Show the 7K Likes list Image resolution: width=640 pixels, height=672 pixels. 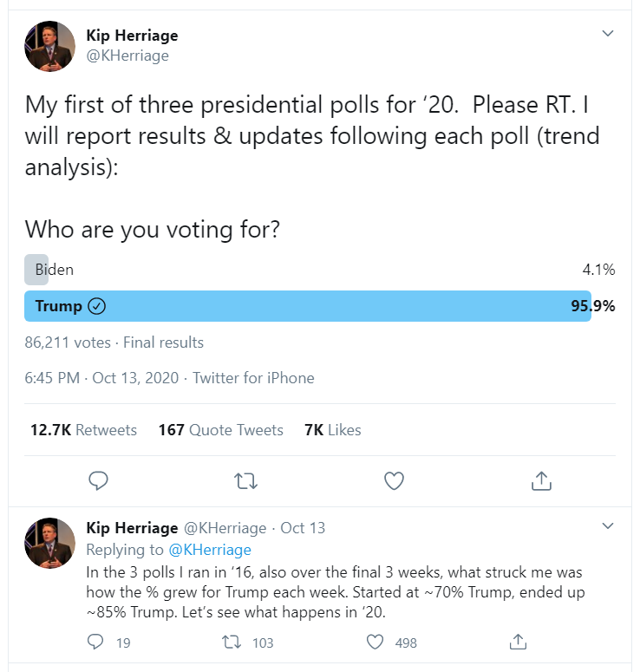click(x=333, y=430)
